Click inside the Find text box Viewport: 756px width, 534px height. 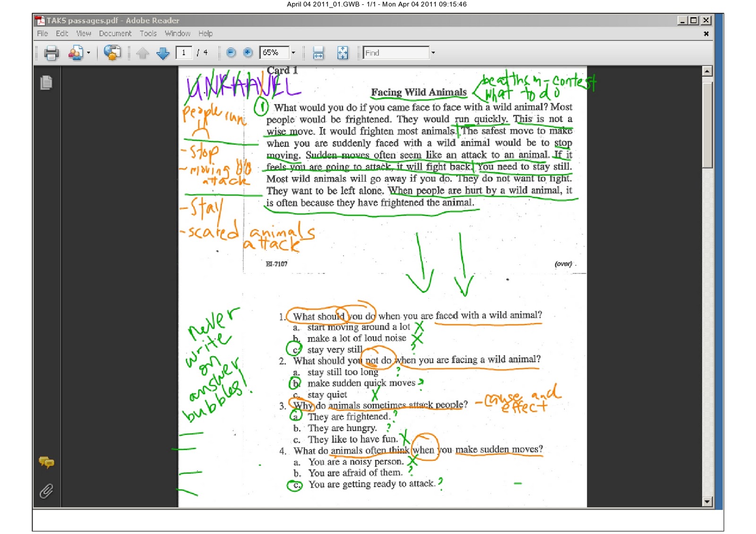[x=396, y=53]
